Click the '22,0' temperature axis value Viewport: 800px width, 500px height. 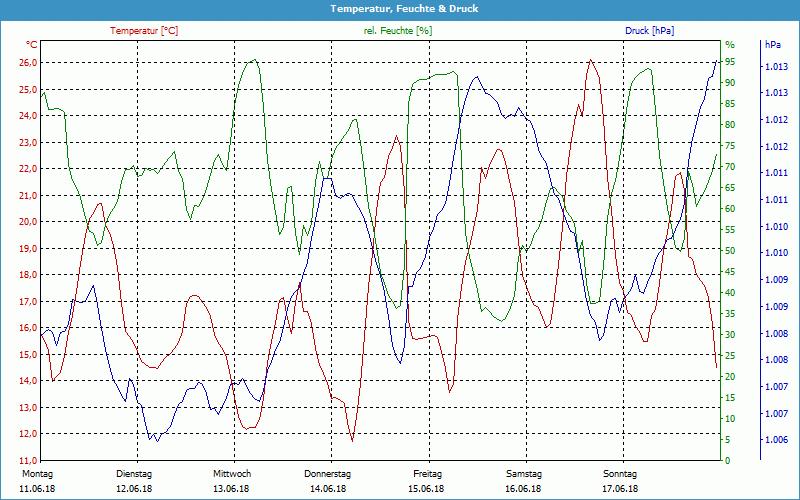pos(28,169)
